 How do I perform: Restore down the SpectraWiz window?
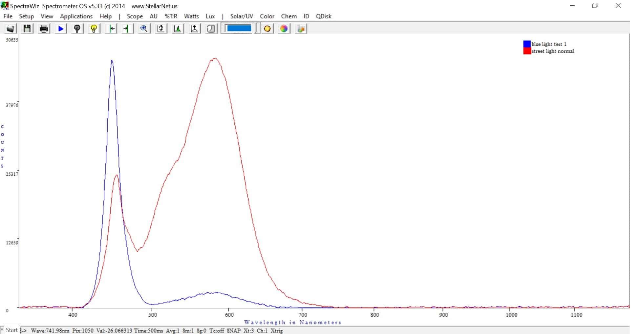[x=595, y=6]
